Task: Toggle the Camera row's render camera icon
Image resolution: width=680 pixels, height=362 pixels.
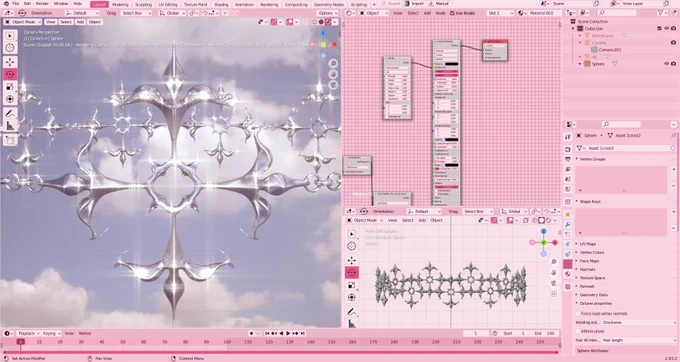Action: click(x=673, y=42)
